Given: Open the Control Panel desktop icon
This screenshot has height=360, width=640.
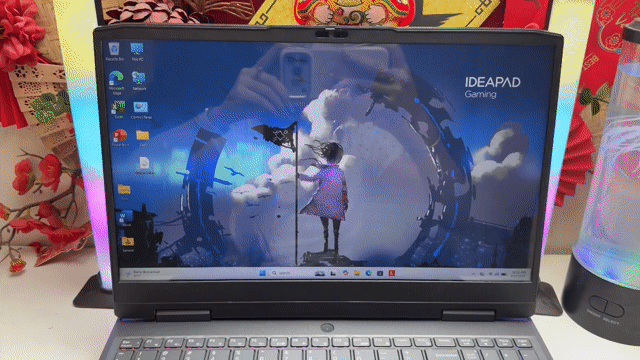Looking at the screenshot, I should (x=141, y=110).
